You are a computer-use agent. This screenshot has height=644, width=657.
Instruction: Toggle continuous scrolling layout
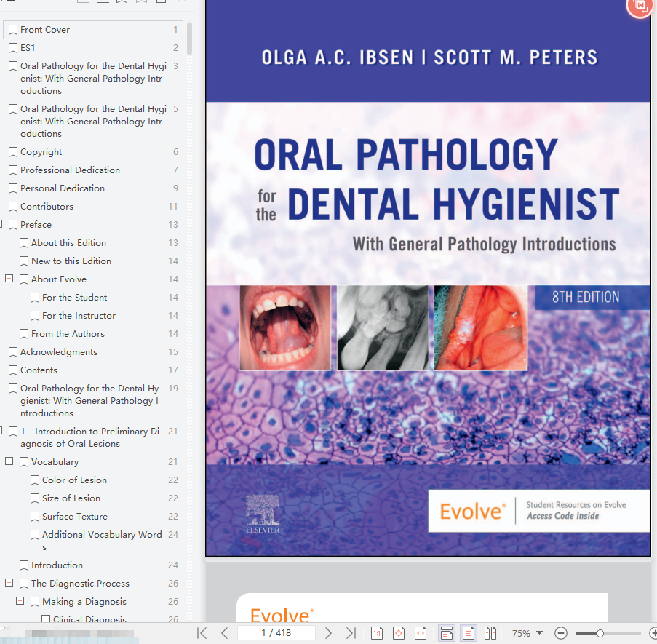(x=446, y=633)
